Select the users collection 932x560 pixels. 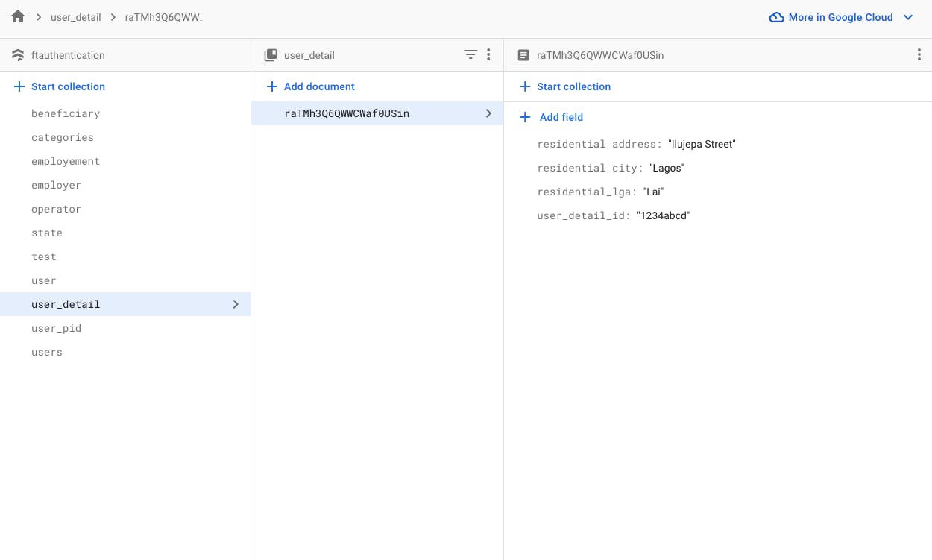47,352
